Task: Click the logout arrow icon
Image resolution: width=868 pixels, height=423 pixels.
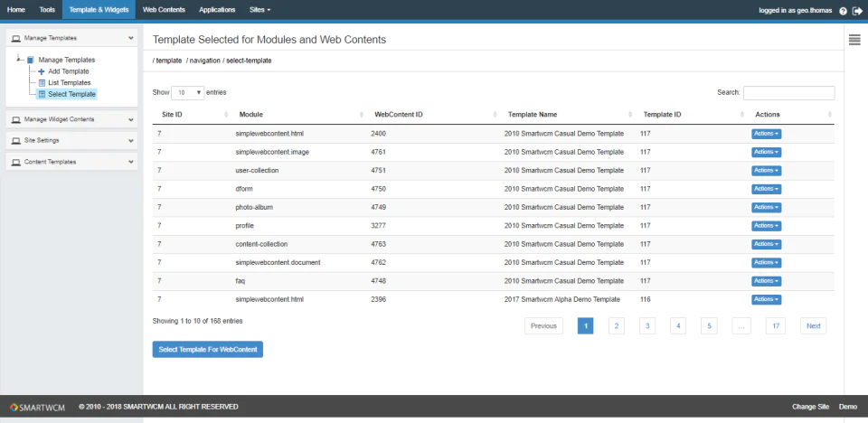Action: coord(857,11)
